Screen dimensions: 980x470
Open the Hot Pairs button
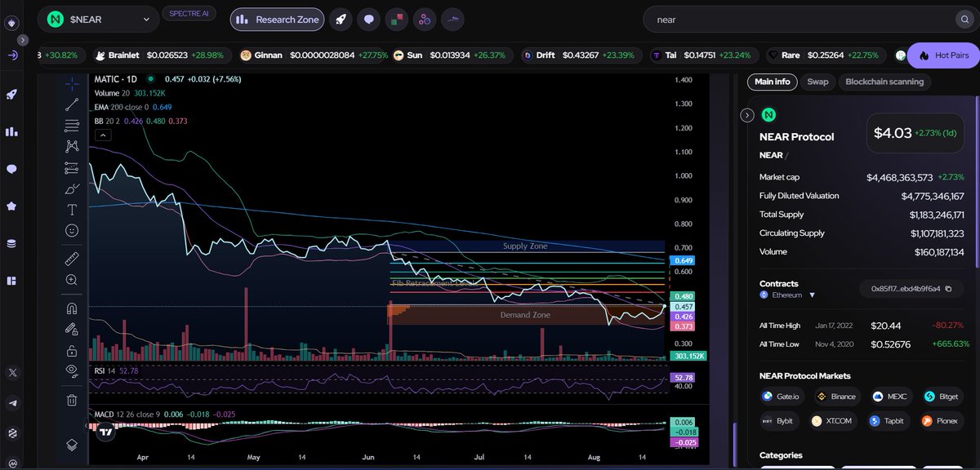click(943, 55)
